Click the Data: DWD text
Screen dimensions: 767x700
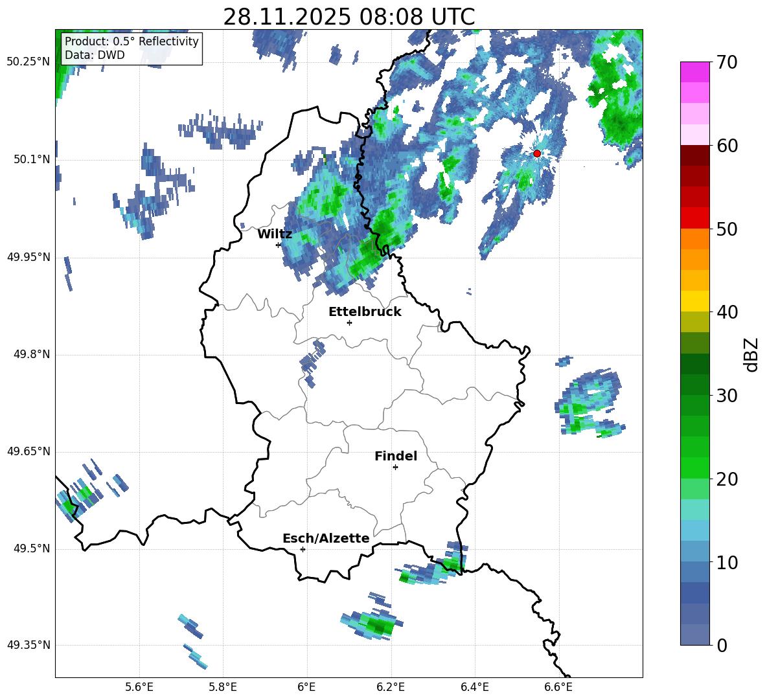(x=95, y=55)
